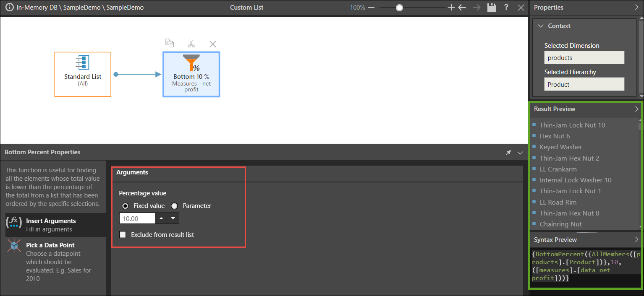Delete the Bottom 10 % node with X icon
The image size is (644, 296).
coord(213,44)
